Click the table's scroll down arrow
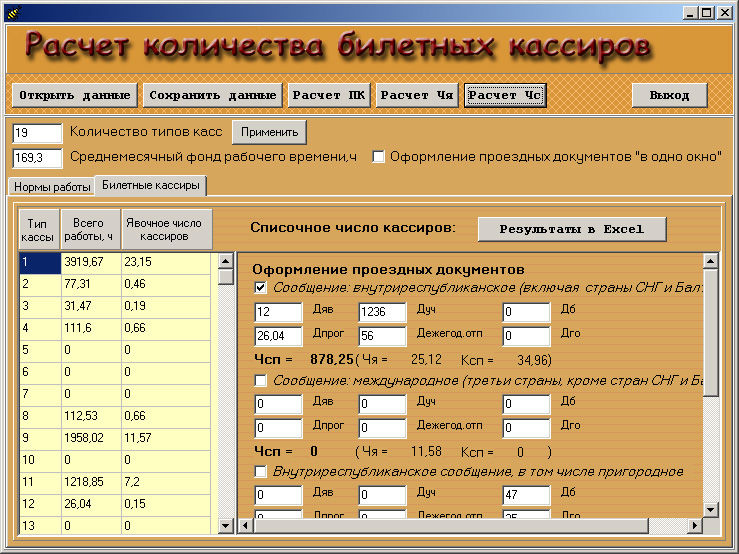This screenshot has width=739, height=554. (x=226, y=526)
